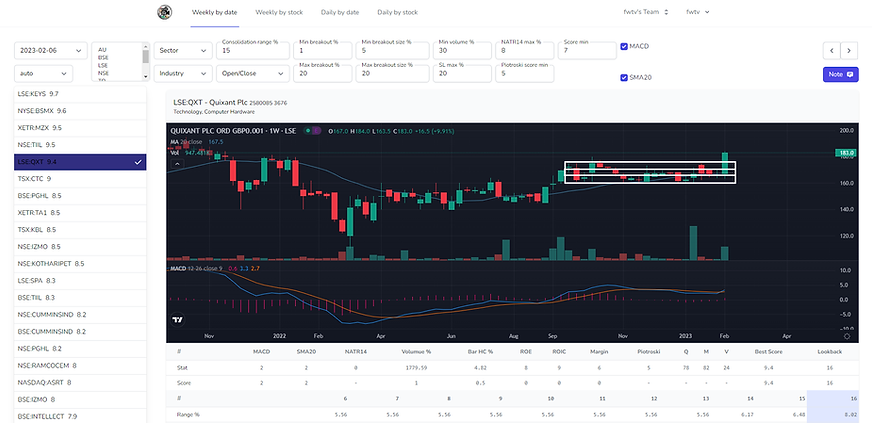872x423 pixels.
Task: Open the Daily by date tab
Action: coord(340,12)
